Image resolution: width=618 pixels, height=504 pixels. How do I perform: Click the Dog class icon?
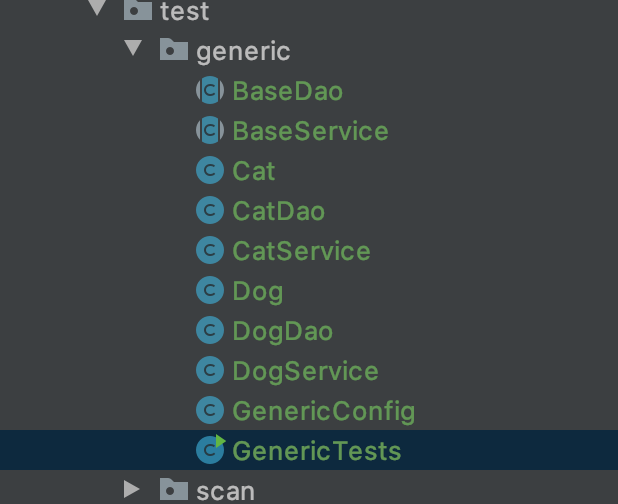click(x=210, y=290)
